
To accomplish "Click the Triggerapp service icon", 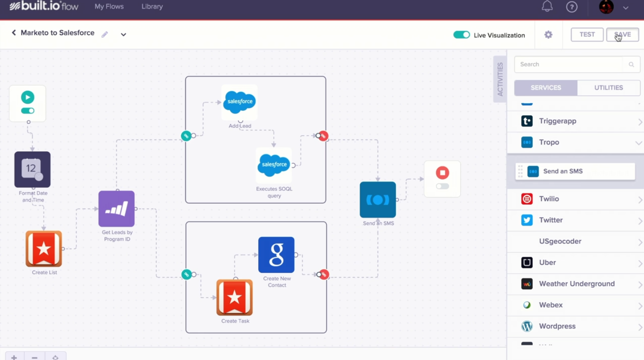I will click(x=527, y=121).
